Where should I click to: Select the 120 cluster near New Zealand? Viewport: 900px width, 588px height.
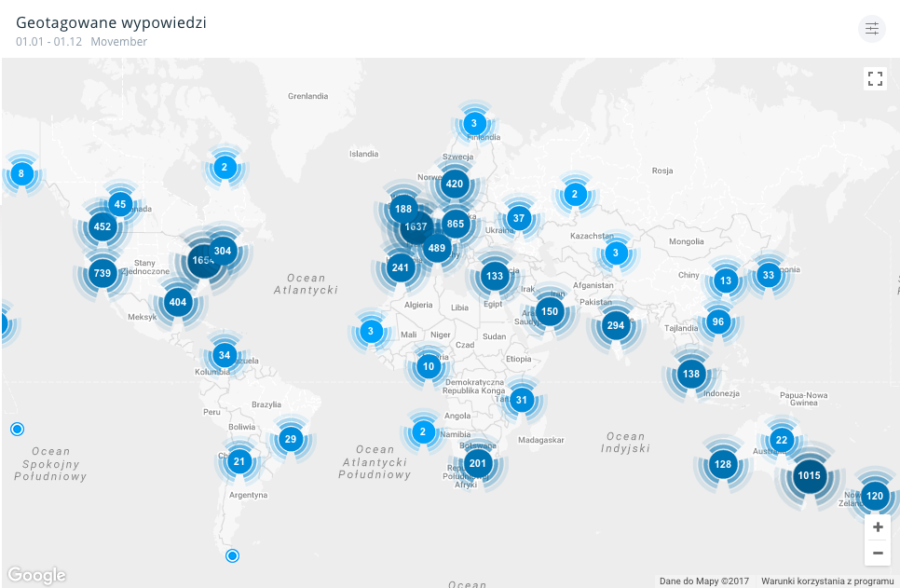[873, 496]
